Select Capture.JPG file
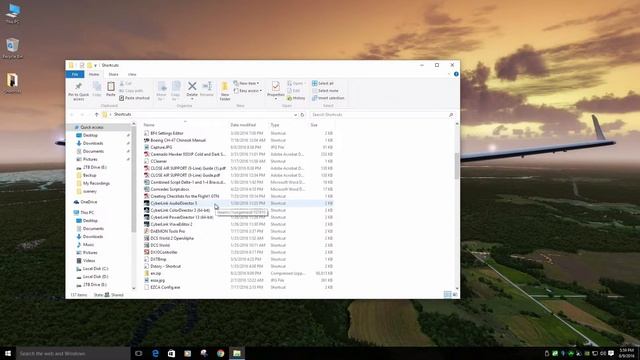The image size is (640, 360). tap(161, 147)
